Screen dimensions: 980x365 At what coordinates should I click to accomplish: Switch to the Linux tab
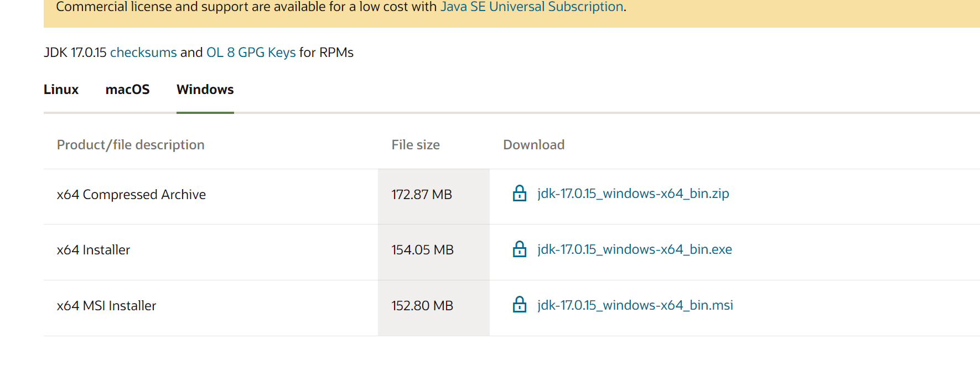61,90
